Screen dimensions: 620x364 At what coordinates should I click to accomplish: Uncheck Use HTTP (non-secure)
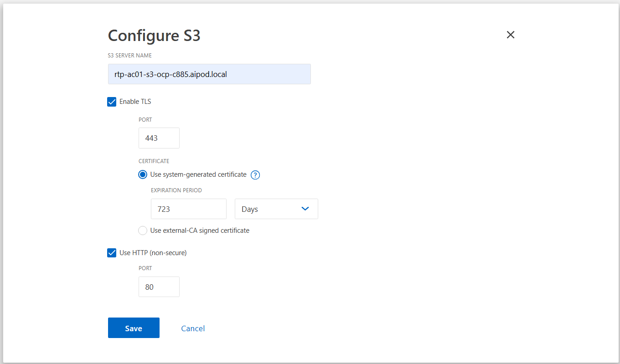(x=112, y=252)
